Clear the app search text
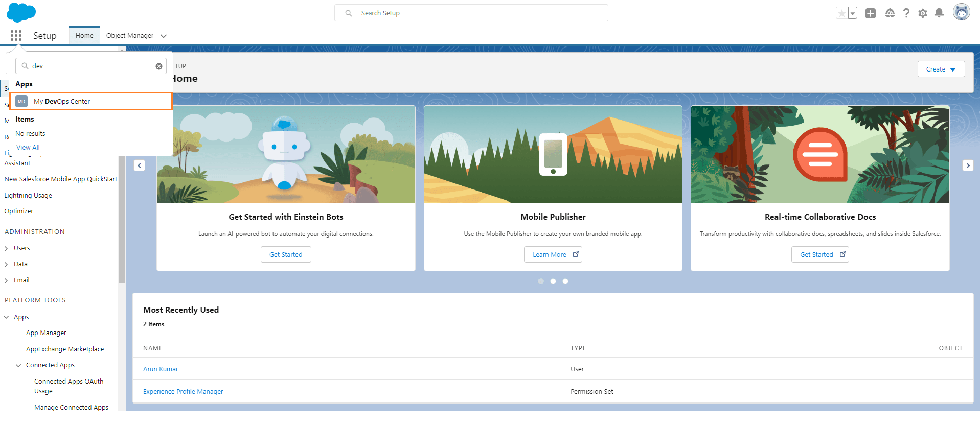This screenshot has height=427, width=980. pos(159,66)
